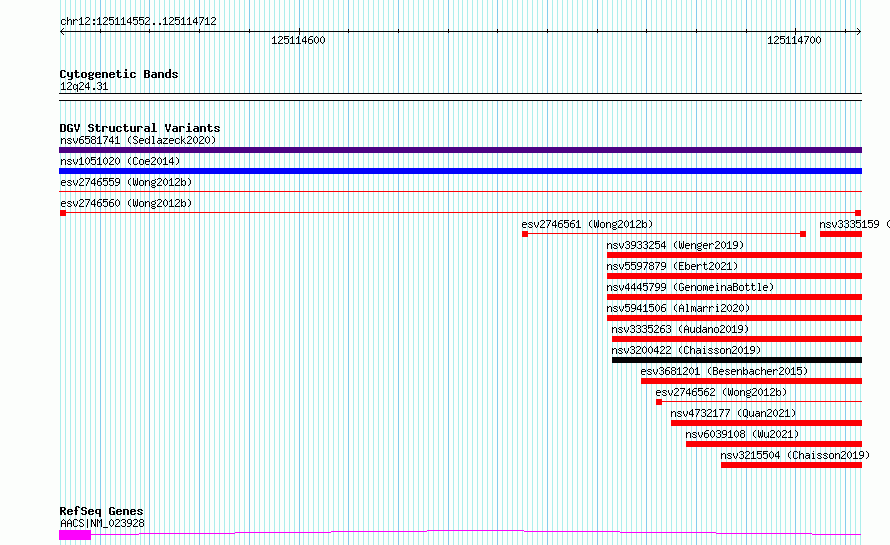The image size is (890, 545).
Task: Select the red bar for nsv6039108
Action: point(774,444)
